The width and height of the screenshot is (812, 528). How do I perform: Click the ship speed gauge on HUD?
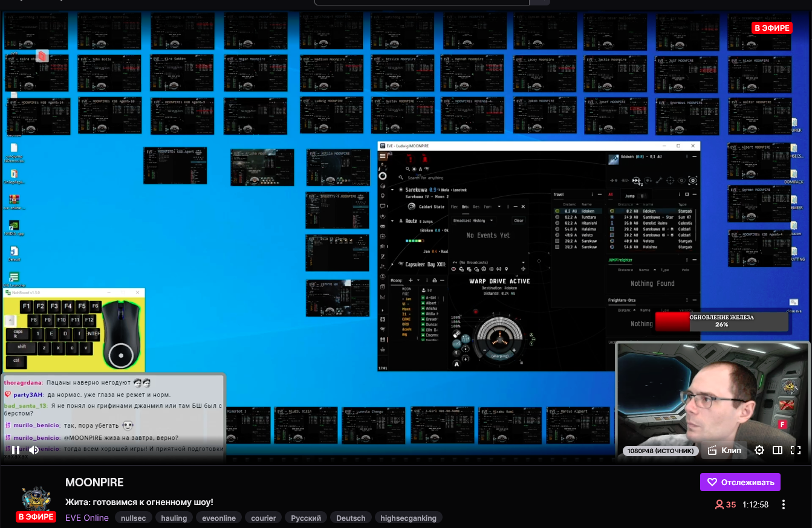coord(499,356)
